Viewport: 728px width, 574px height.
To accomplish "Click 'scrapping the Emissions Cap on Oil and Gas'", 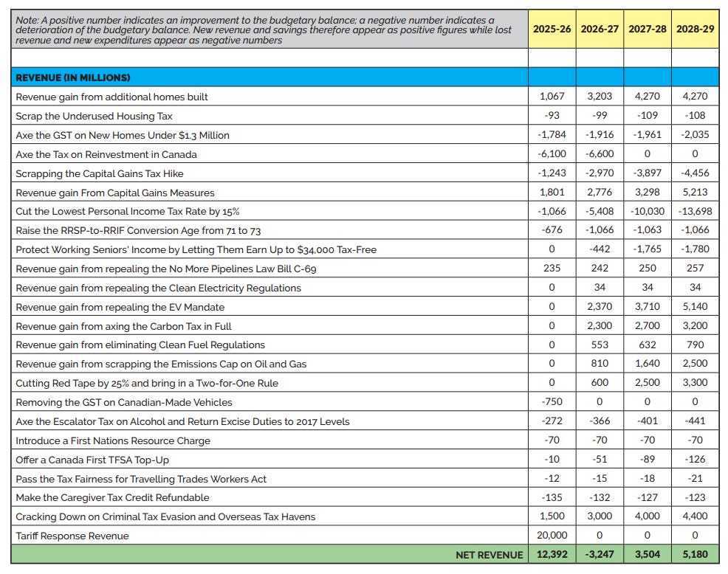I will point(161,364).
